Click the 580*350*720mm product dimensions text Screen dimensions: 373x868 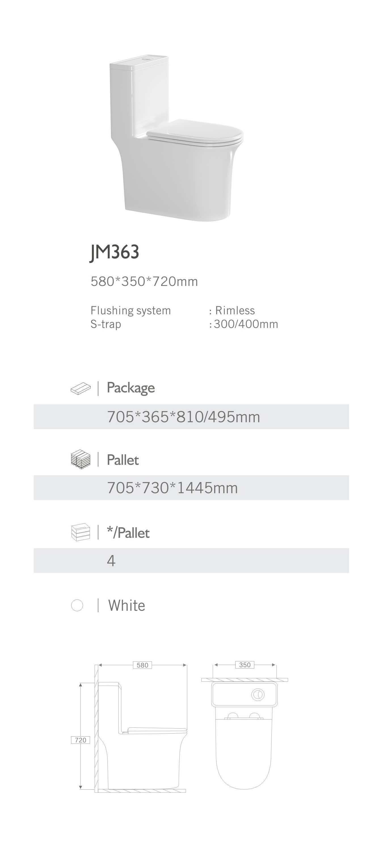(x=144, y=281)
